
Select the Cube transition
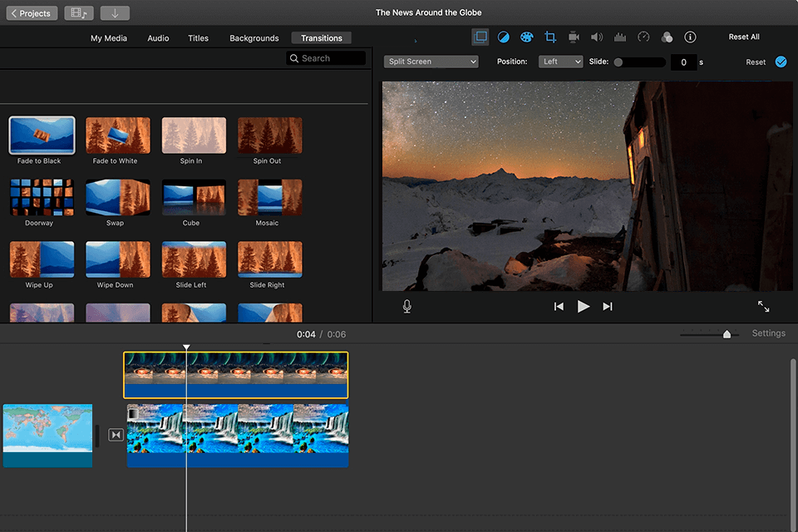(x=194, y=197)
